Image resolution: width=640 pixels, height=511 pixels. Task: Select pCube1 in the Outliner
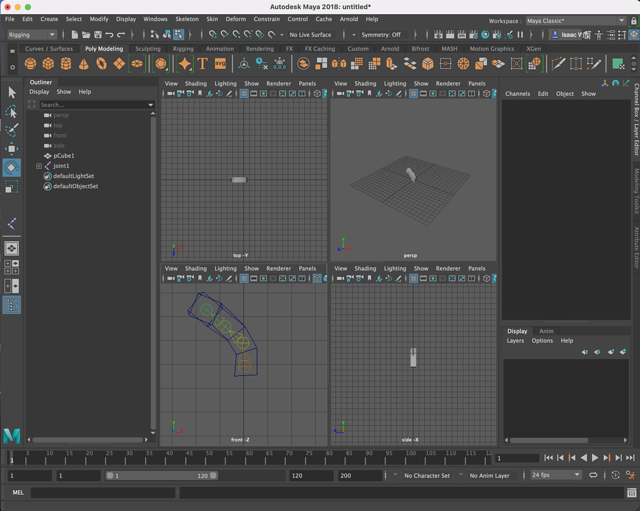click(x=64, y=156)
